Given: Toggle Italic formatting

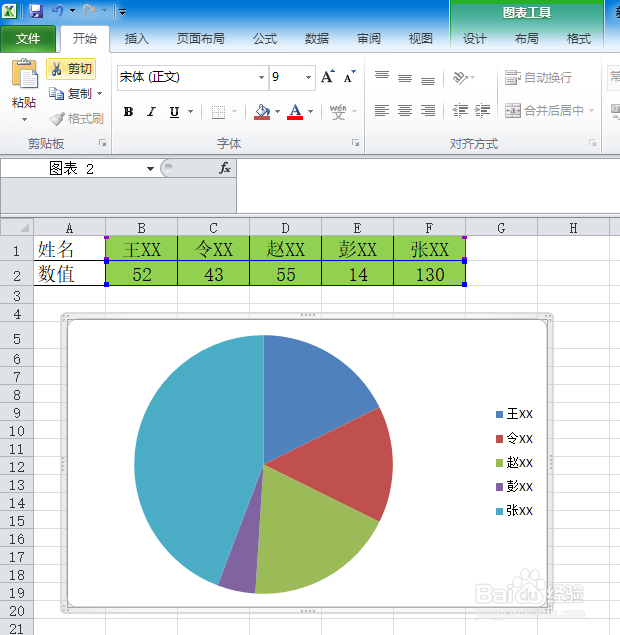Looking at the screenshot, I should pos(151,111).
